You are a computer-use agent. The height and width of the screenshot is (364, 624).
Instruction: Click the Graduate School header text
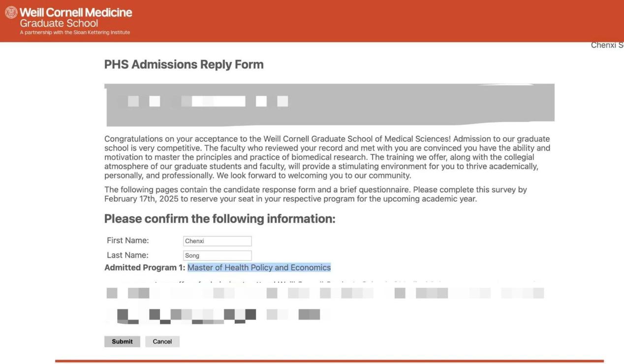coord(59,24)
